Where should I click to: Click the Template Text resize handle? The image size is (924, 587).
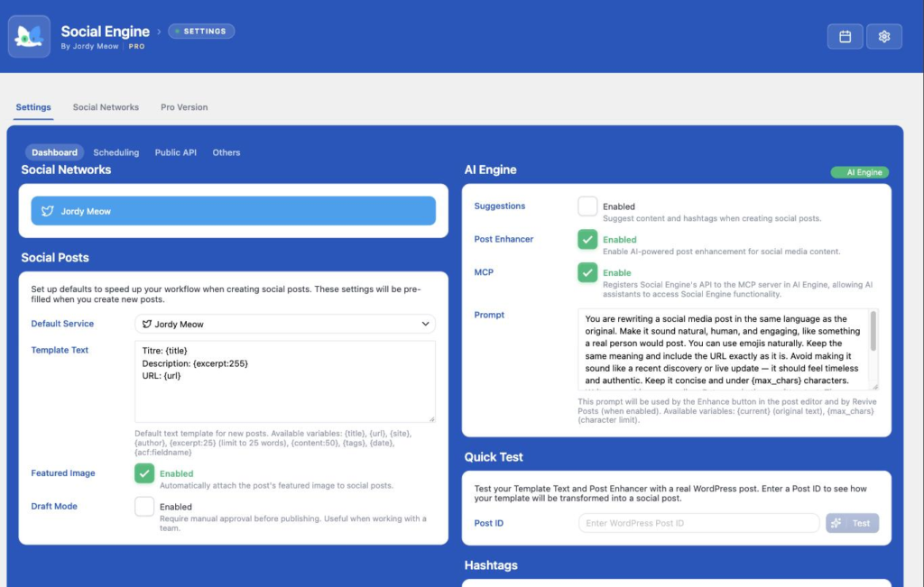coord(432,418)
